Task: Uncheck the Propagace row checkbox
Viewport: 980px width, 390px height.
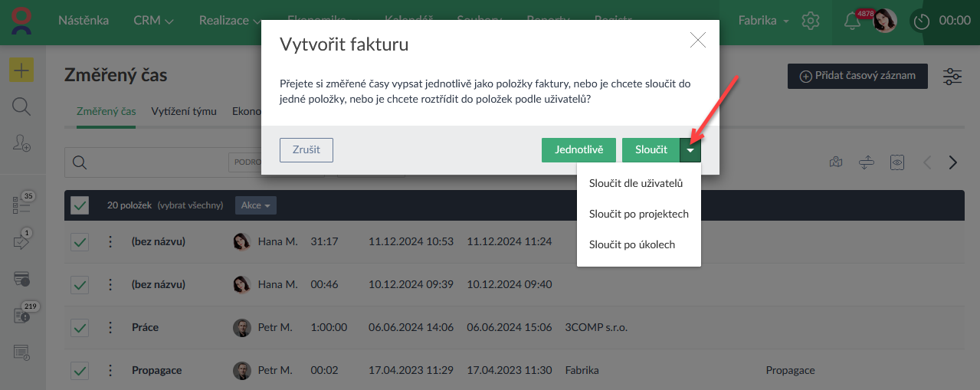Action: [x=80, y=371]
